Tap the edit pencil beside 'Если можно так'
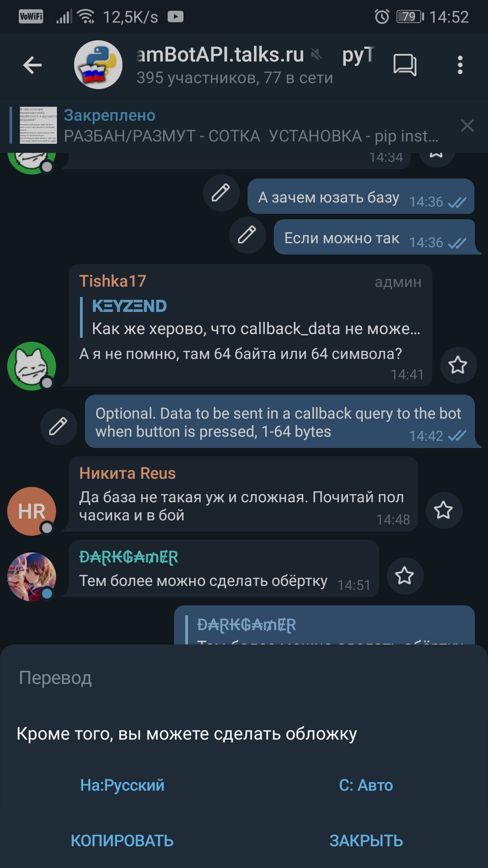 pos(247,235)
